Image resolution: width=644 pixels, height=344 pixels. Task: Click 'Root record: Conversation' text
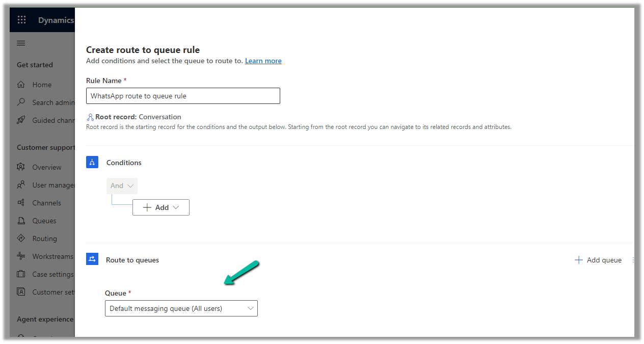(138, 117)
